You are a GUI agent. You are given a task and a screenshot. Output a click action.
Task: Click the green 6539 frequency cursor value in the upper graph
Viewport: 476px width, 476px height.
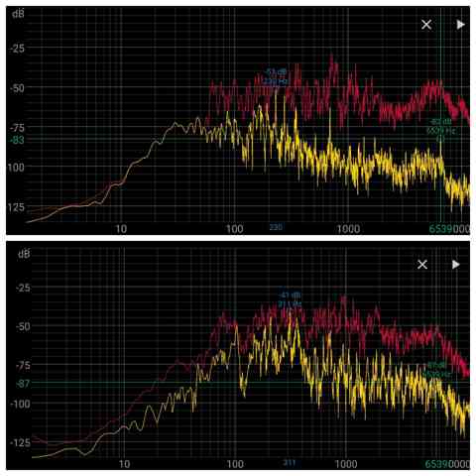pos(440,229)
